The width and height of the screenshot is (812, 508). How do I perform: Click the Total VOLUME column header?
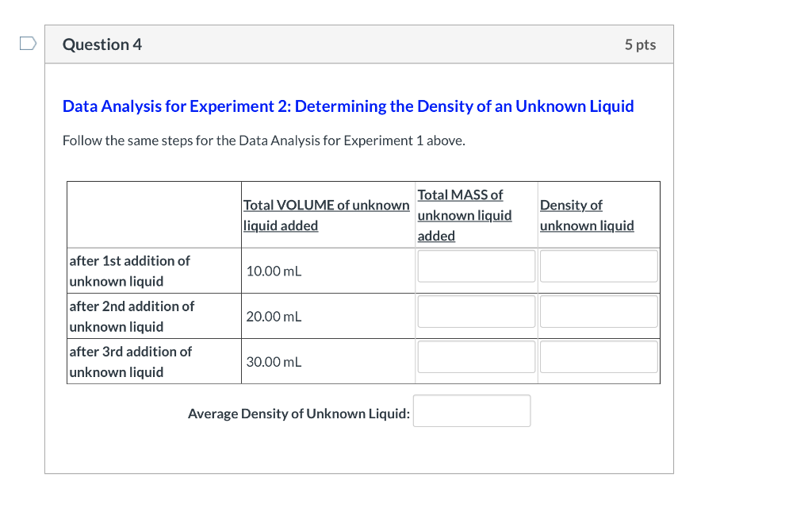[x=326, y=214]
